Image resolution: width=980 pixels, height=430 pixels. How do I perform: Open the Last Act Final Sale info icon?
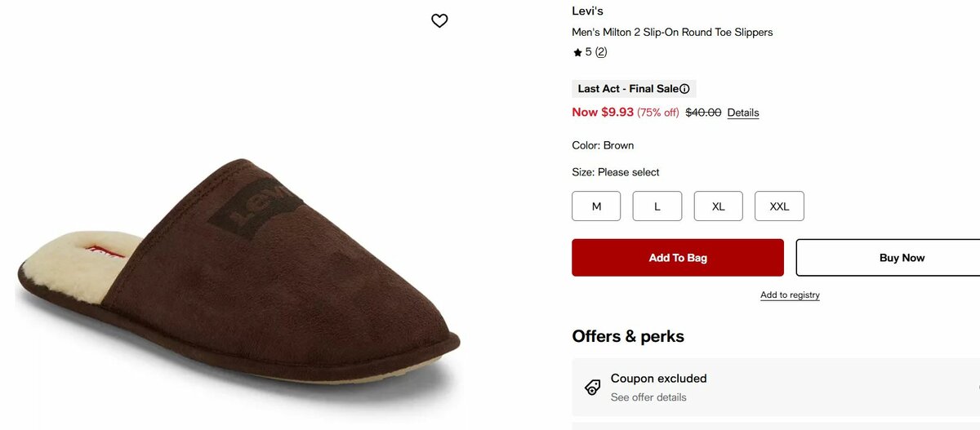click(684, 89)
